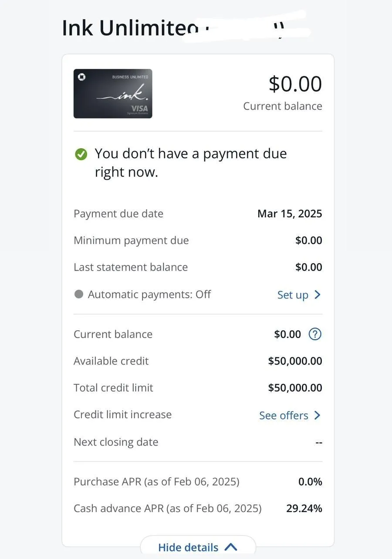This screenshot has width=392, height=559.
Task: Click the Chase logo on card image
Action: (81, 77)
